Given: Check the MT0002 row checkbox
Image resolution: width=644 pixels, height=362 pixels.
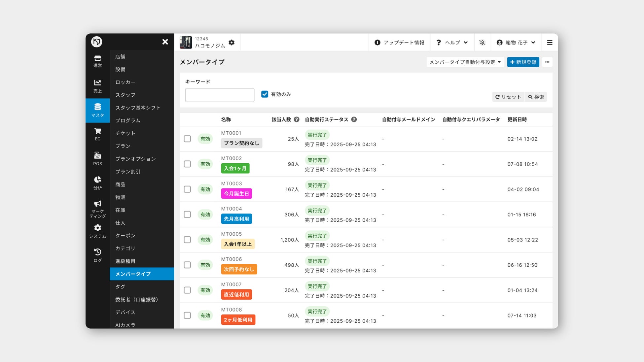Looking at the screenshot, I should click(x=187, y=164).
